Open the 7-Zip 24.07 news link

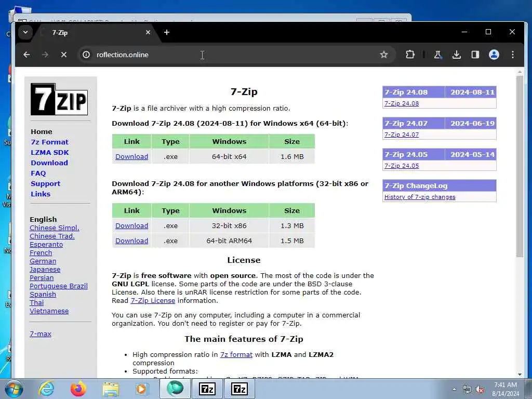pyautogui.click(x=402, y=135)
